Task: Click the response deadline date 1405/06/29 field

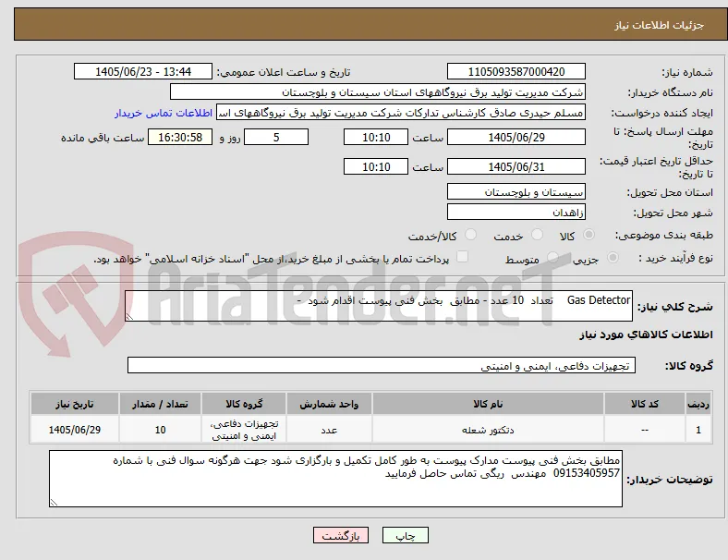Action: point(516,137)
